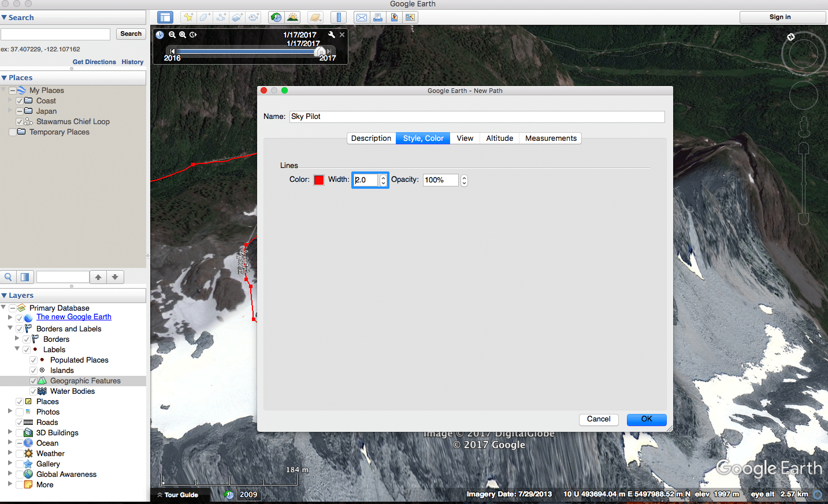
Task: Click the Street View pegman icon
Action: point(804,127)
